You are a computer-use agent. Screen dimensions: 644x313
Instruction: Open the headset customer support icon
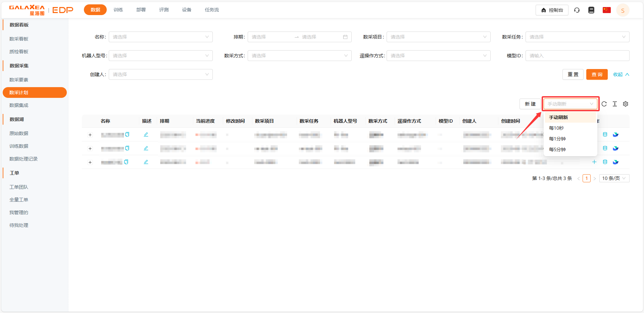pyautogui.click(x=577, y=10)
